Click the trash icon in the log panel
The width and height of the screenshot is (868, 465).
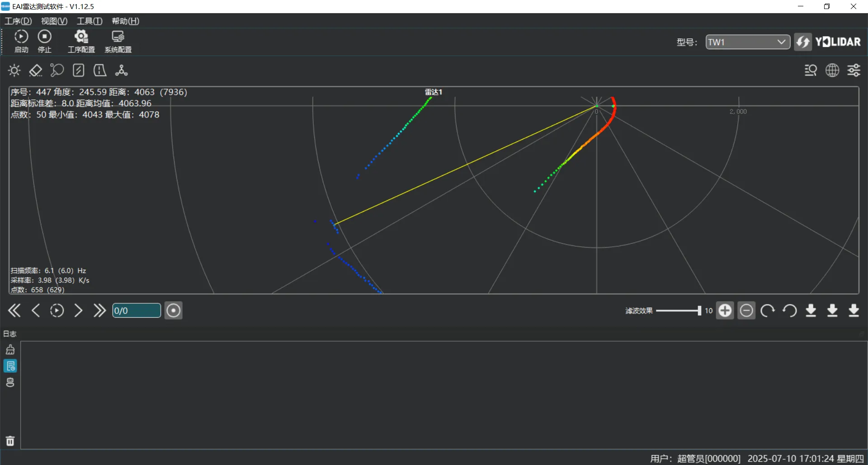pos(10,441)
